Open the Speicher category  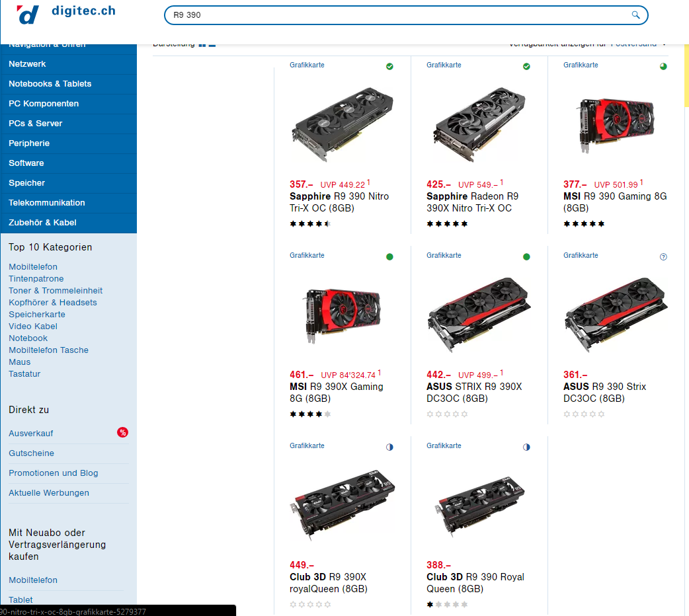69,183
